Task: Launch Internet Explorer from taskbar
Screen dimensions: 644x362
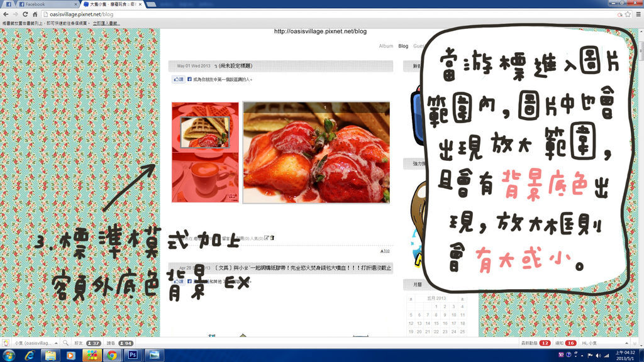Action: (x=30, y=356)
